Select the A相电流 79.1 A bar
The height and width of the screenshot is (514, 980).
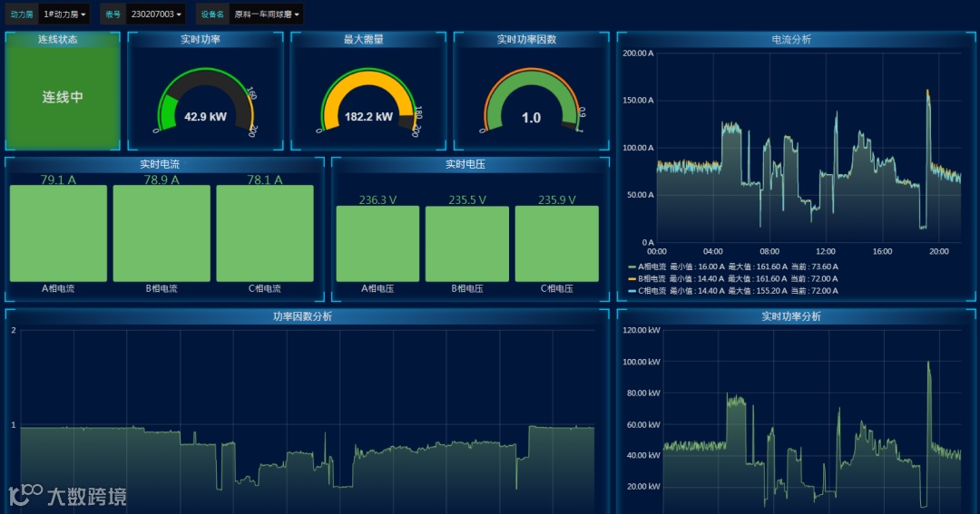pyautogui.click(x=58, y=233)
